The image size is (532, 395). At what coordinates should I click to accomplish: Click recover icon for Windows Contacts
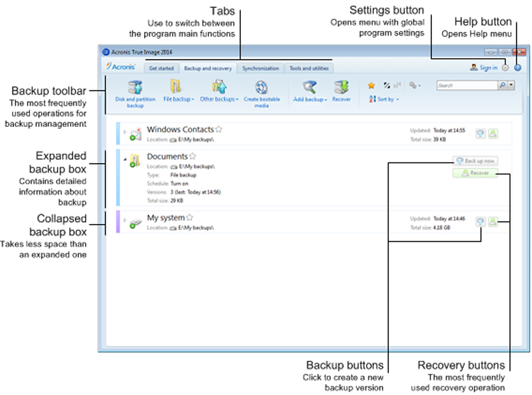coord(493,134)
